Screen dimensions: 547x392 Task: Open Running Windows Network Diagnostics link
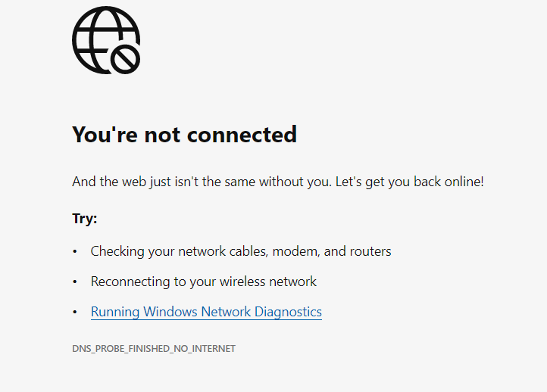[x=206, y=312]
